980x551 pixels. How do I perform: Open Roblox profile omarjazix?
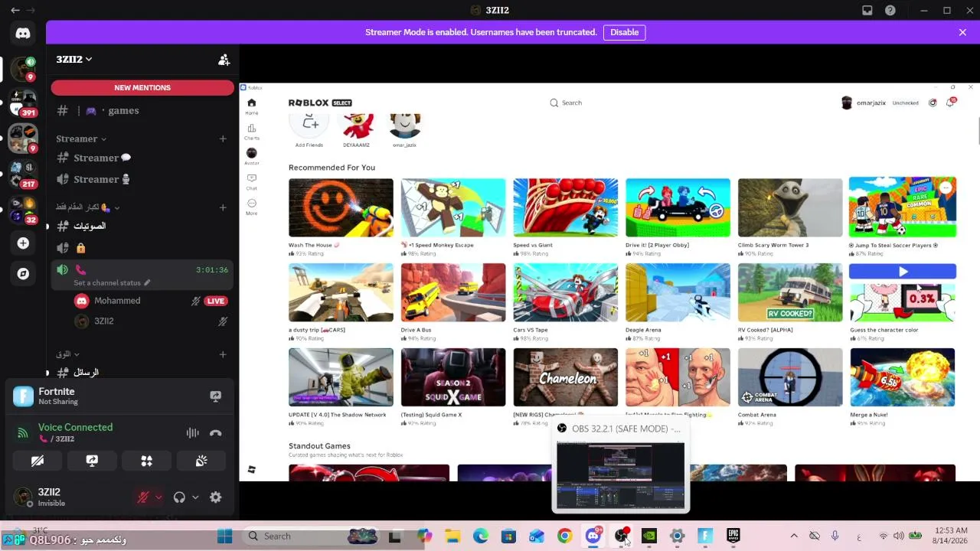pyautogui.click(x=864, y=103)
